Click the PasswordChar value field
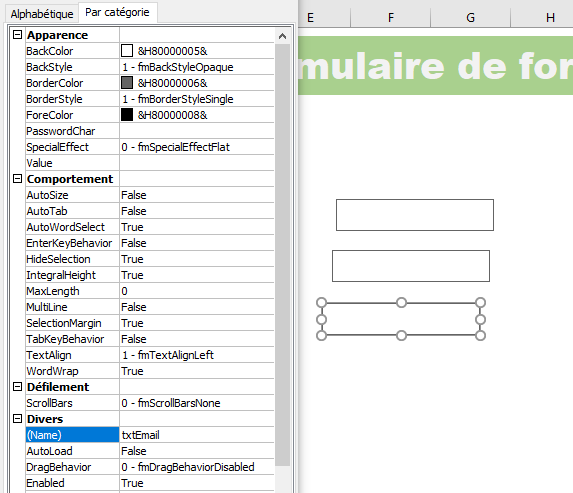 tap(197, 131)
